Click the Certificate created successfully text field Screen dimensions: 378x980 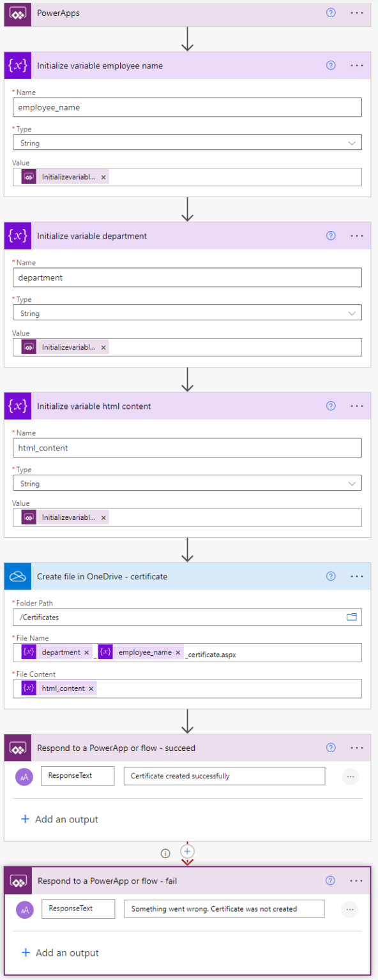click(x=223, y=776)
